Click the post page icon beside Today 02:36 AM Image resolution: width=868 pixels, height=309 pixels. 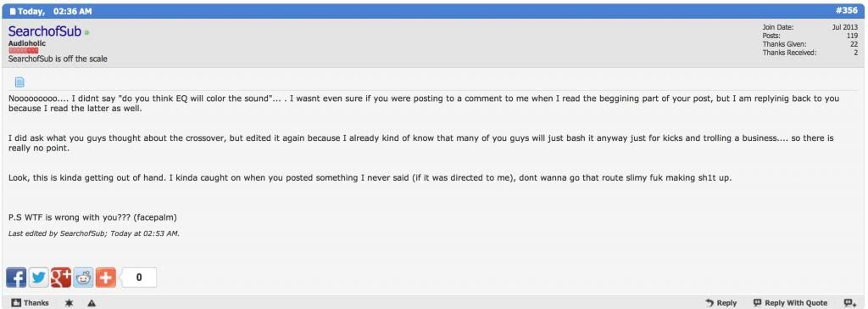13,11
